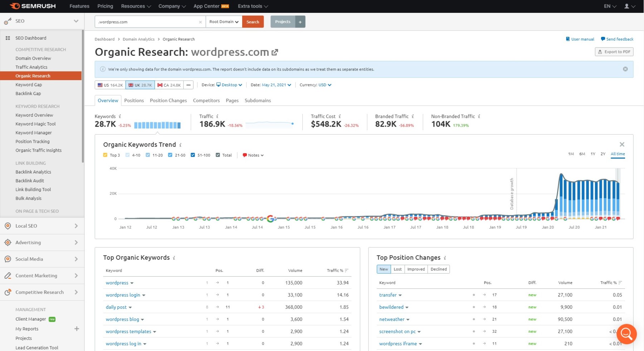
Task: Select the 6M time range
Action: [x=582, y=154]
